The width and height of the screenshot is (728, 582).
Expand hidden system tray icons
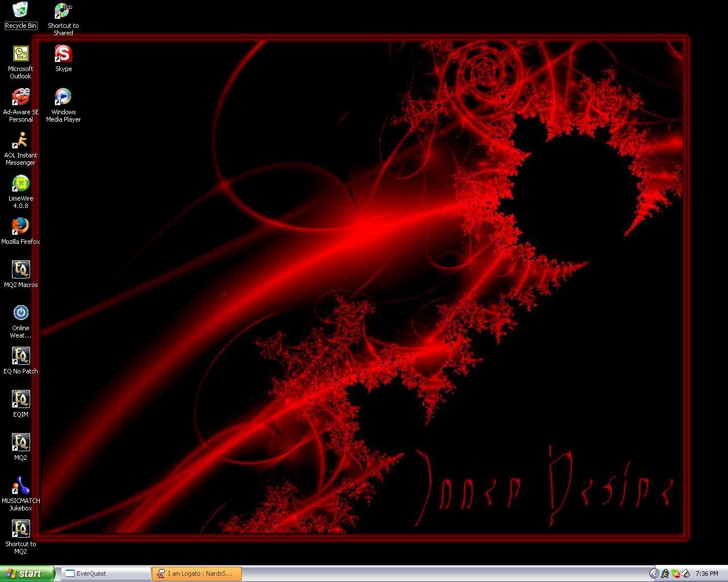[x=654, y=573]
